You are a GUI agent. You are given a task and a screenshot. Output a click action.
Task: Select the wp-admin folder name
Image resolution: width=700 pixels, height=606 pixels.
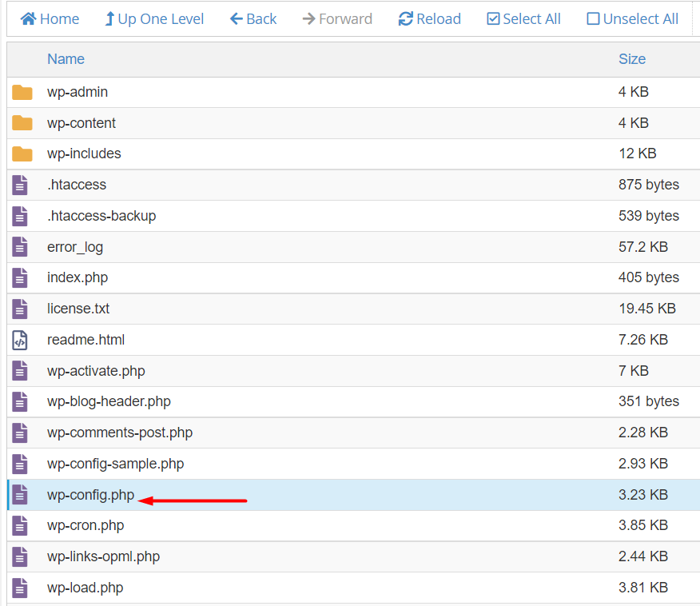point(78,92)
